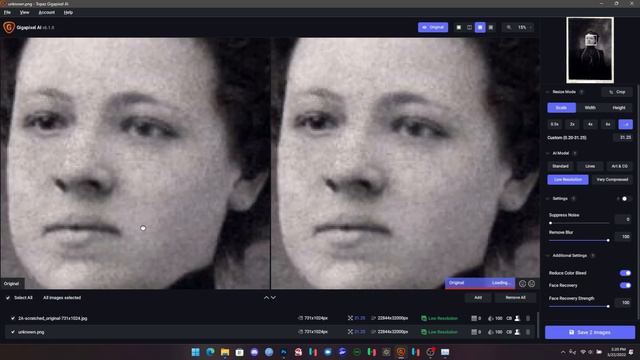This screenshot has height=360, width=640.
Task: Open Microsoft Edge from the taskbar
Action: (x=210, y=352)
